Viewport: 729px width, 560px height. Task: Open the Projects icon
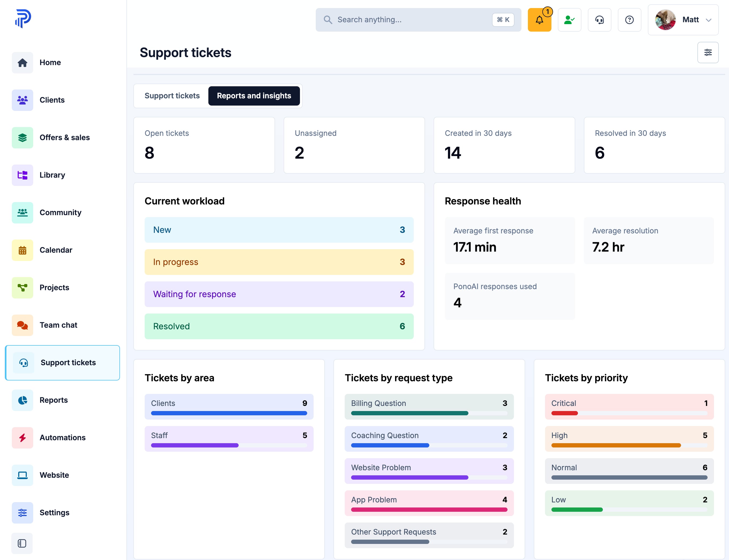[x=22, y=287]
